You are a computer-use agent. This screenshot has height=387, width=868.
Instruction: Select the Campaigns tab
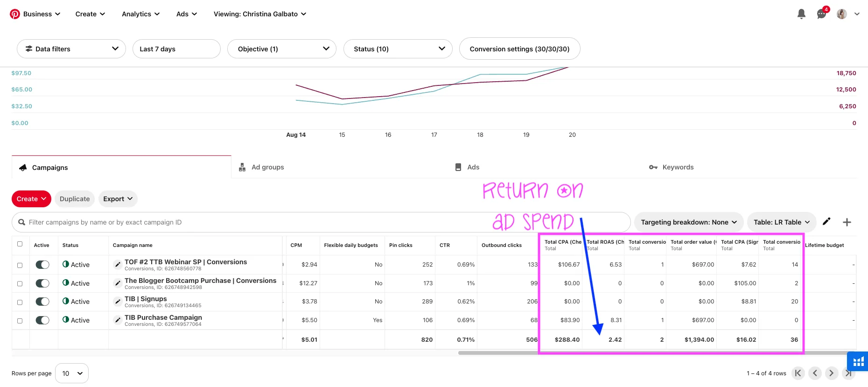tap(121, 167)
